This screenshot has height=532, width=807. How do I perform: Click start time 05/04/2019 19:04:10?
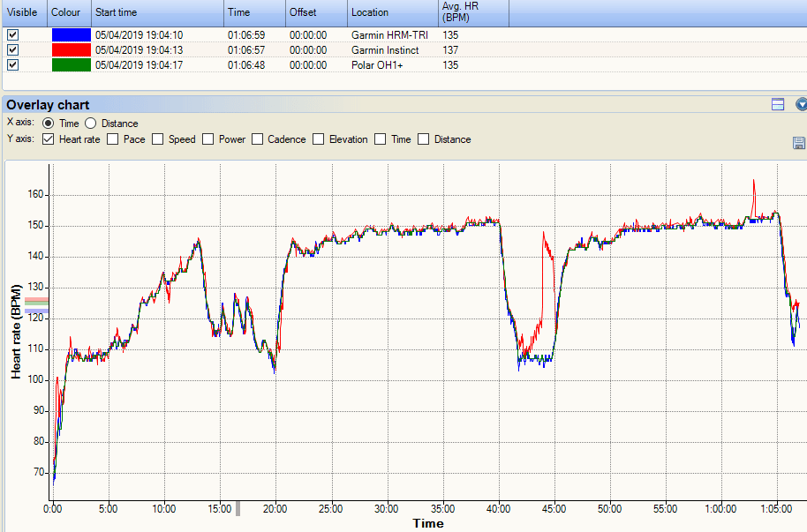click(139, 35)
